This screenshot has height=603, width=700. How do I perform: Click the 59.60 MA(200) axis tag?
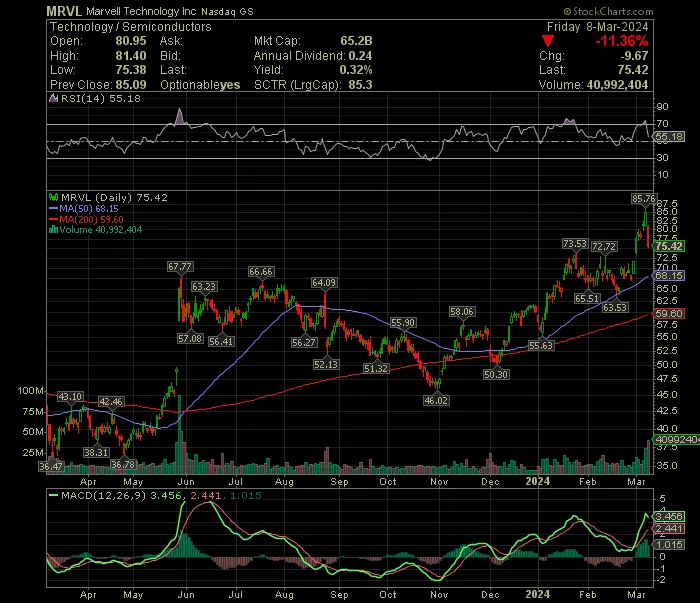[669, 314]
